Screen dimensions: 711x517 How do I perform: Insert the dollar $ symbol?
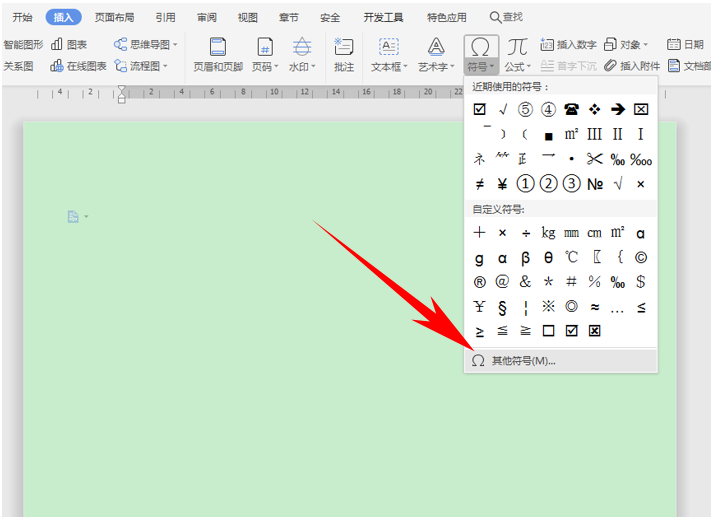pyautogui.click(x=641, y=282)
